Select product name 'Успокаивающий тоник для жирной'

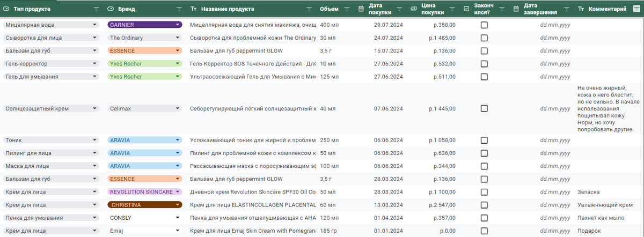[252, 140]
